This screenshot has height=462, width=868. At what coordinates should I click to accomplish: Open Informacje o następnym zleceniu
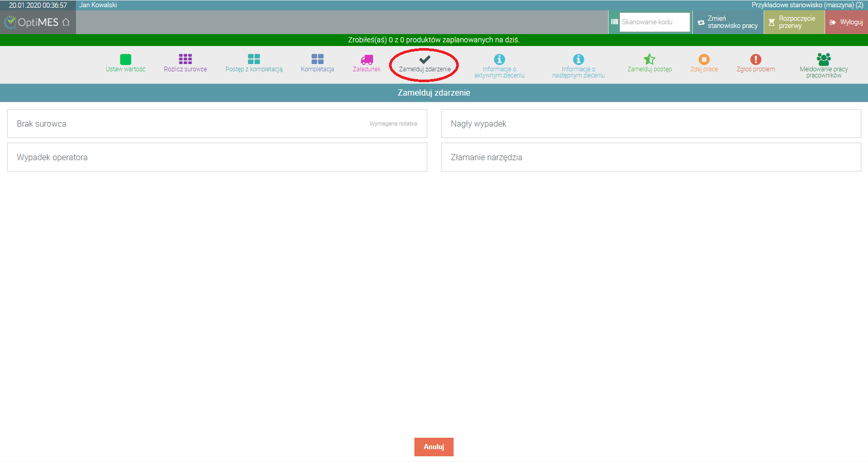click(579, 59)
